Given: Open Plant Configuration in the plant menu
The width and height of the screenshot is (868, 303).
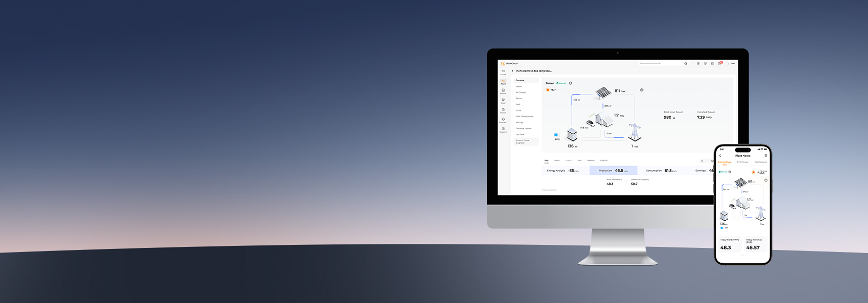Looking at the screenshot, I should pos(524,117).
